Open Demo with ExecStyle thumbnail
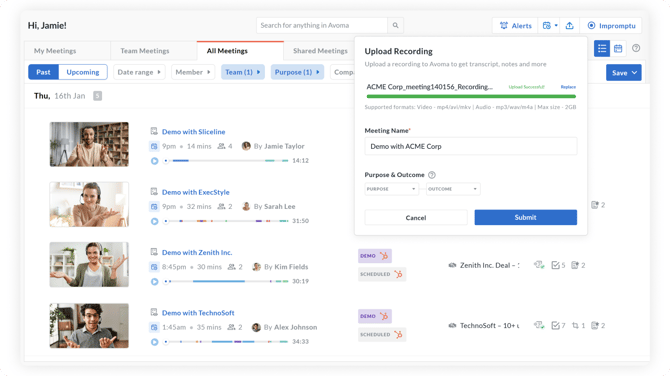This screenshot has height=376, width=670. (89, 204)
